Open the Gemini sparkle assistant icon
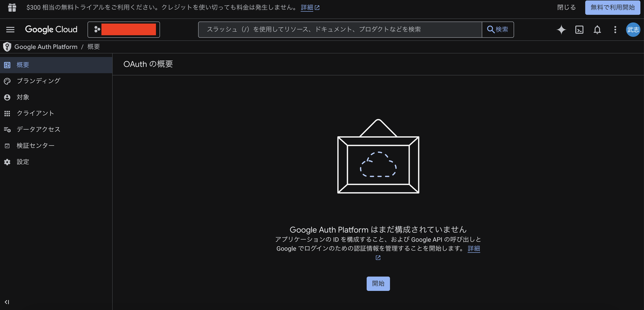Image resolution: width=644 pixels, height=310 pixels. tap(561, 30)
